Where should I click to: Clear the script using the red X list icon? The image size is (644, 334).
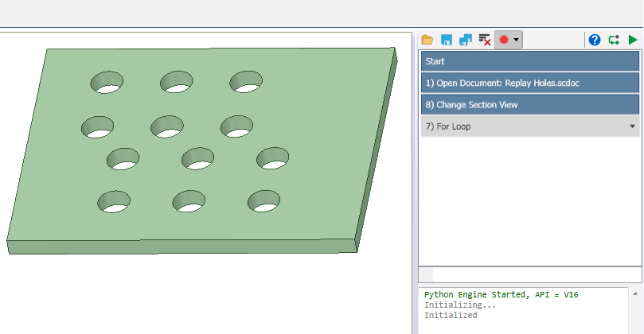485,40
